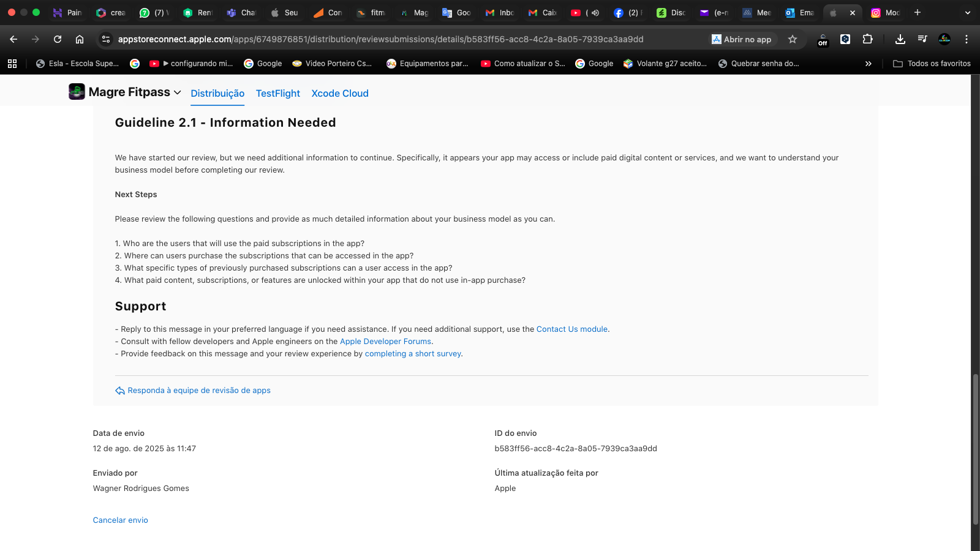Open the extensions puzzle icon
Image resolution: width=980 pixels, height=551 pixels.
coord(867,39)
